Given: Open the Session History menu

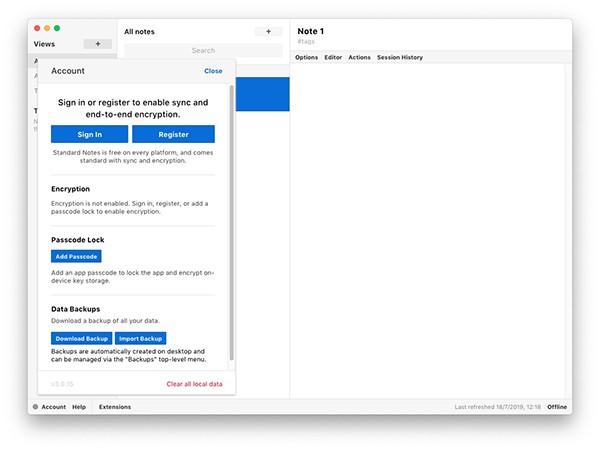Looking at the screenshot, I should (x=400, y=57).
